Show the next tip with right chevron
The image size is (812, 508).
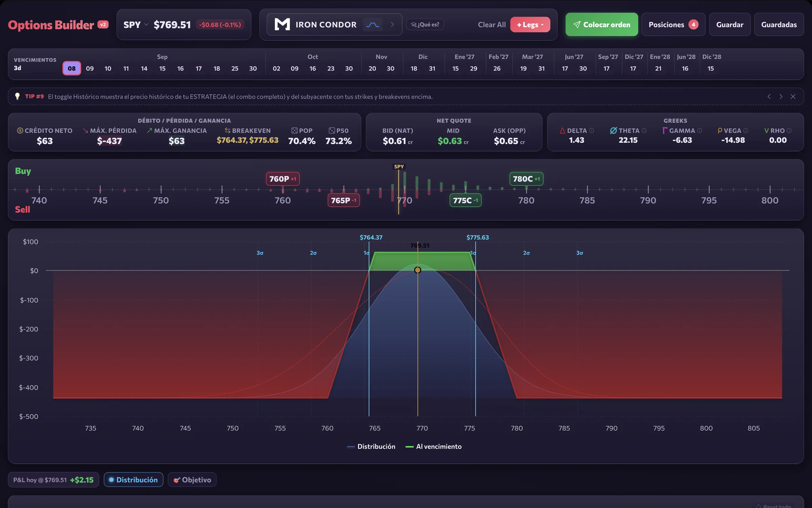[x=781, y=97]
